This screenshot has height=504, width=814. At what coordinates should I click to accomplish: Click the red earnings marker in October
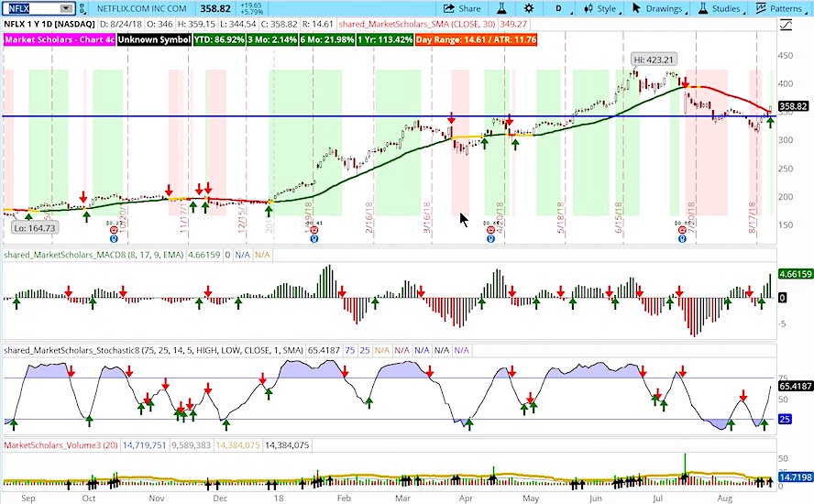coord(114,229)
